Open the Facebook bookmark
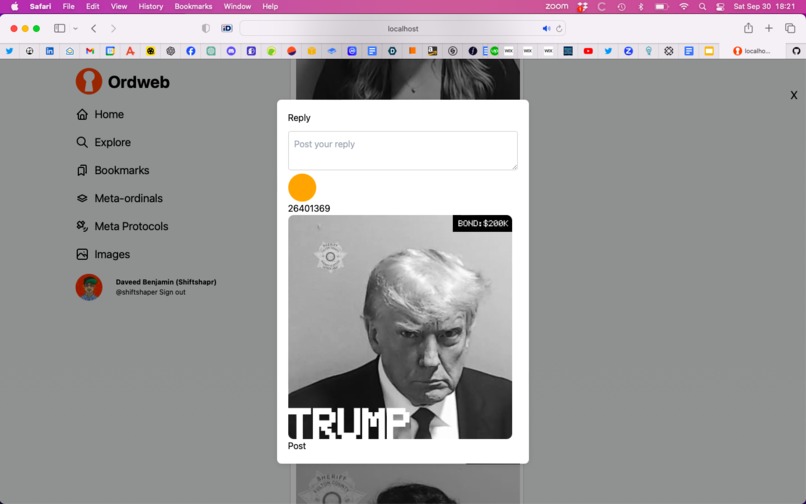 point(191,51)
